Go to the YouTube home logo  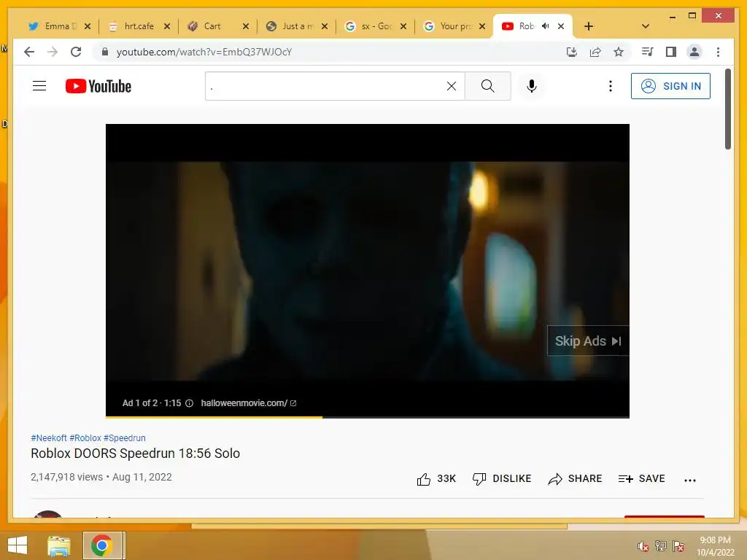coord(98,86)
